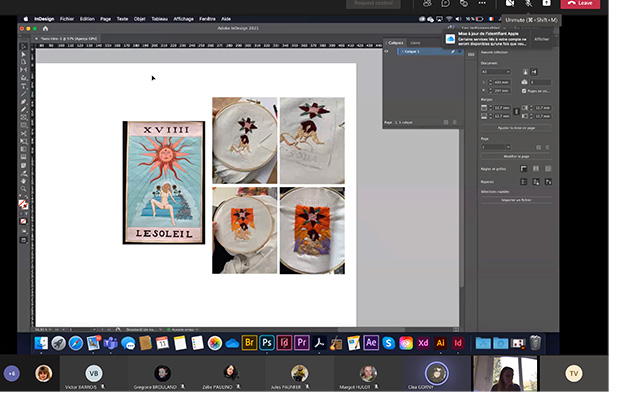Open Safari from the Dock

76,343
